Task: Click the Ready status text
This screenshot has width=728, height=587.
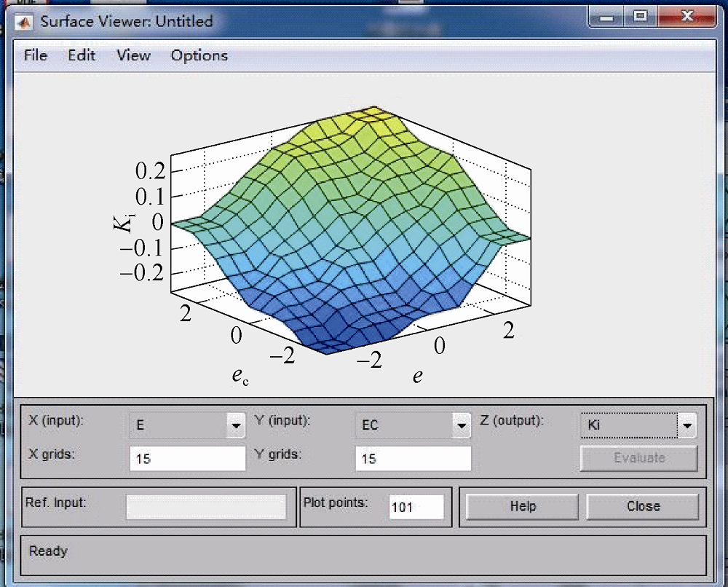Action: coord(48,551)
